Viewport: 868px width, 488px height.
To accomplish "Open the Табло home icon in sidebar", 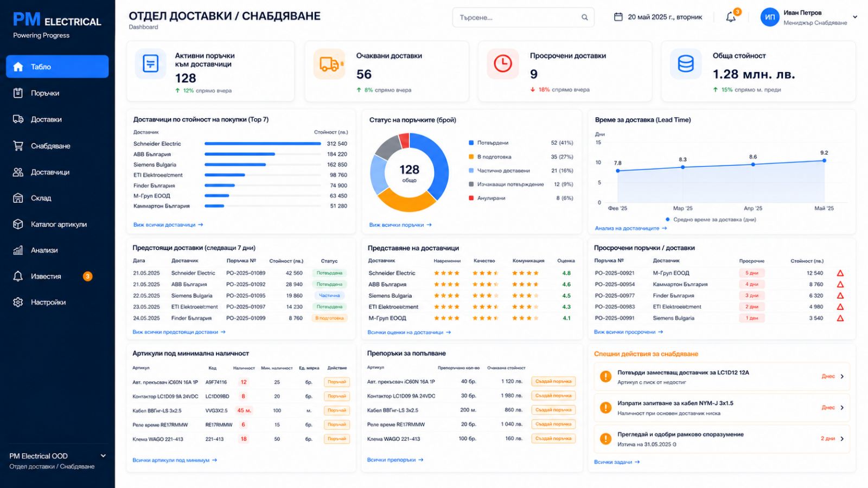I will pyautogui.click(x=18, y=67).
